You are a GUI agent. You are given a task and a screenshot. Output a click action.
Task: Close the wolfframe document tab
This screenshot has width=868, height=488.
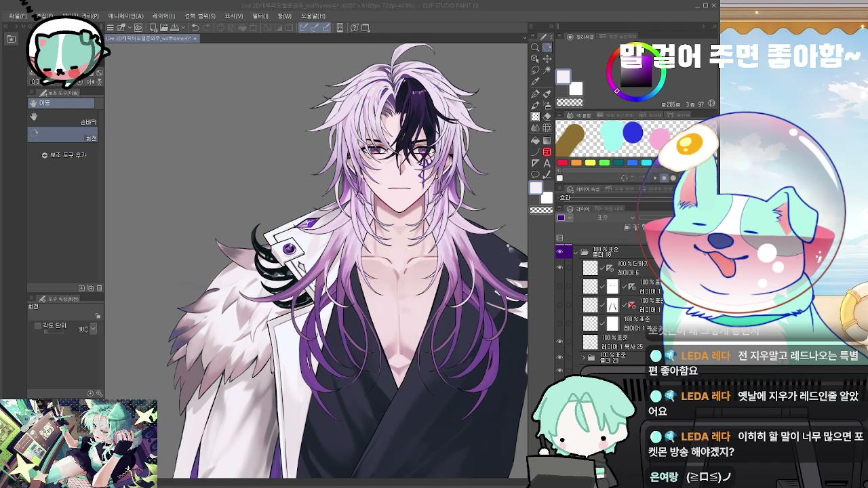pyautogui.click(x=196, y=39)
